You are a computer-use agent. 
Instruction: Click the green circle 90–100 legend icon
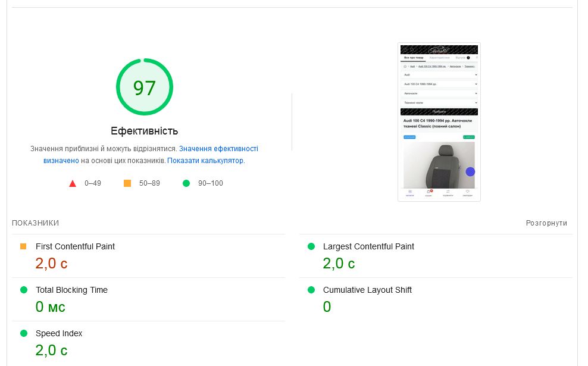coord(186,183)
